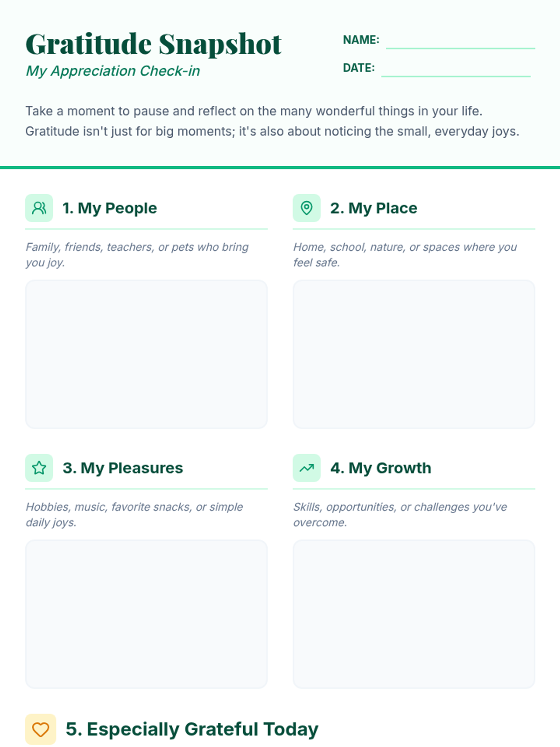Click the My People group icon
The height and width of the screenshot is (747, 560).
39,208
